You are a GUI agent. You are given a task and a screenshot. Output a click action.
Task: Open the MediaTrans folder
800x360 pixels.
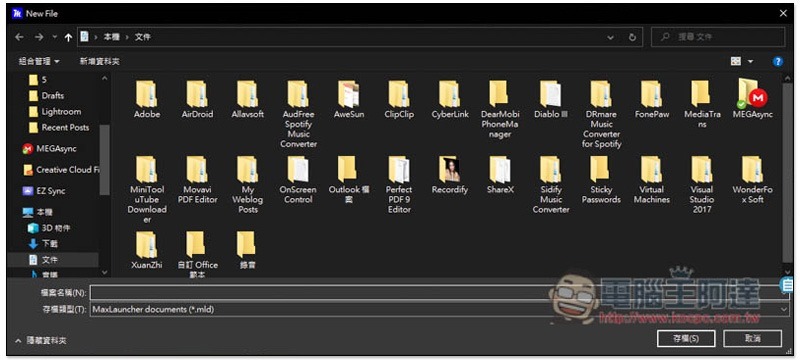[702, 105]
